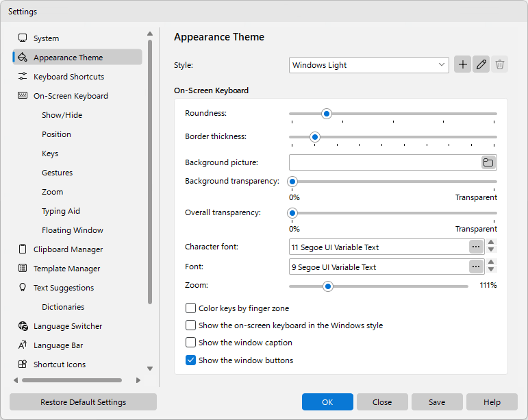Select System in the sidebar
Screen dimensions: 528x420
pyautogui.click(x=46, y=38)
